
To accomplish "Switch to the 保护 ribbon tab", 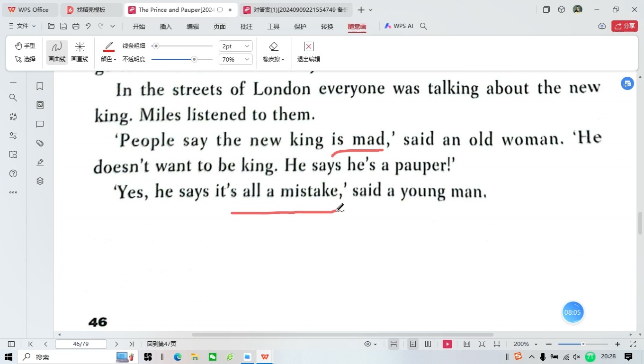I will coord(300,27).
